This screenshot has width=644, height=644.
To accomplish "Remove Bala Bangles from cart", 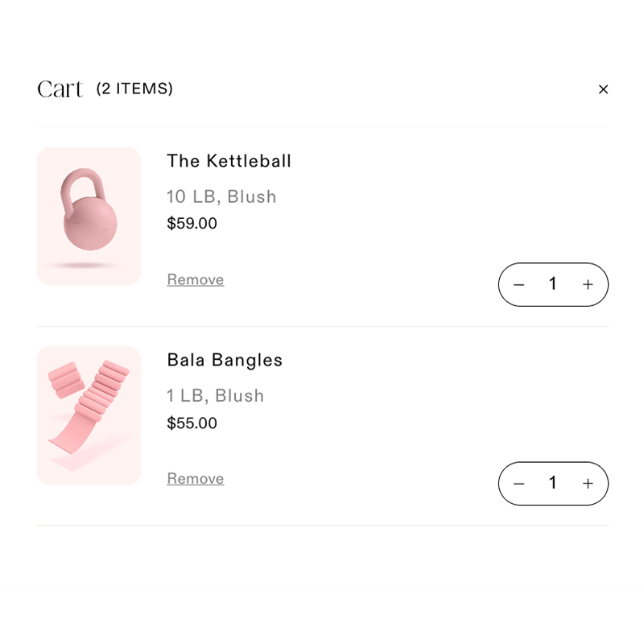I will [196, 479].
